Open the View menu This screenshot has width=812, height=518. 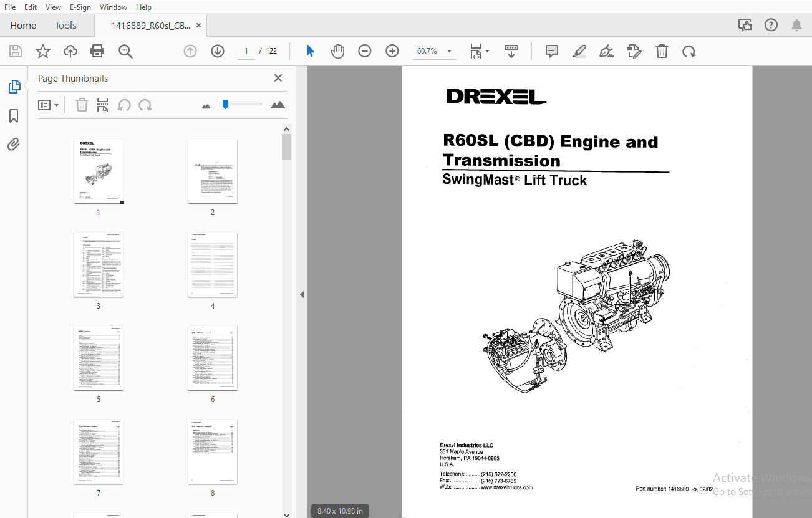(x=54, y=7)
